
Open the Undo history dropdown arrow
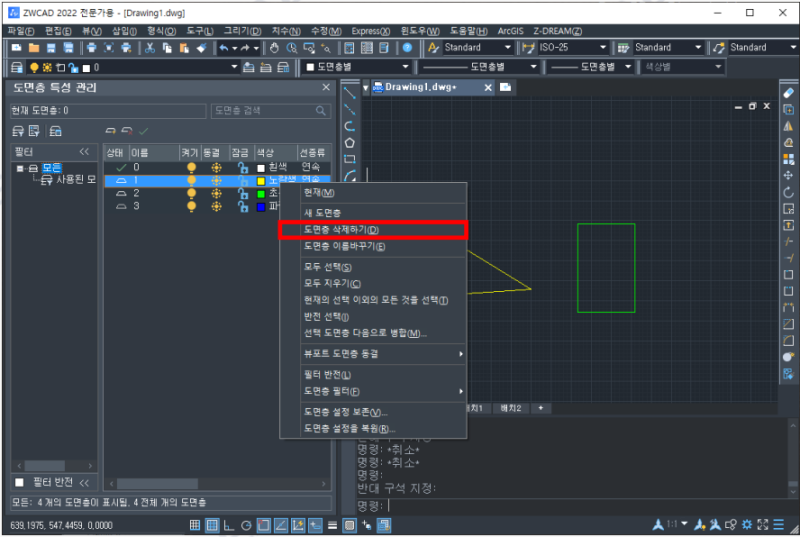pyautogui.click(x=235, y=48)
